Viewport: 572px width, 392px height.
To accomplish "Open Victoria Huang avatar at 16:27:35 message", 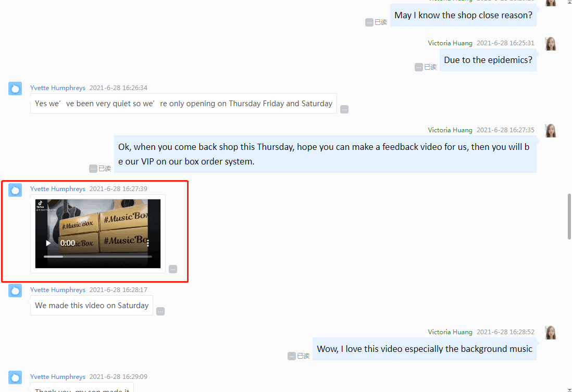I will point(551,131).
